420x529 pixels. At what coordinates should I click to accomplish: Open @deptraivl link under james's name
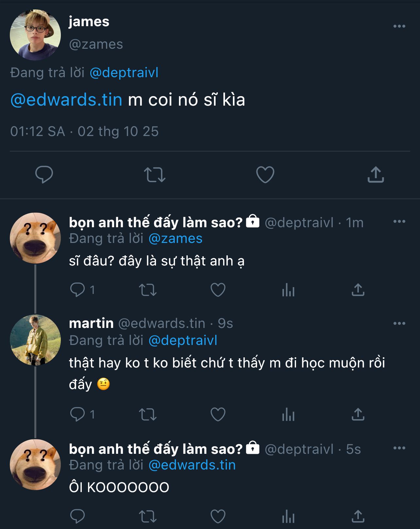(x=124, y=73)
